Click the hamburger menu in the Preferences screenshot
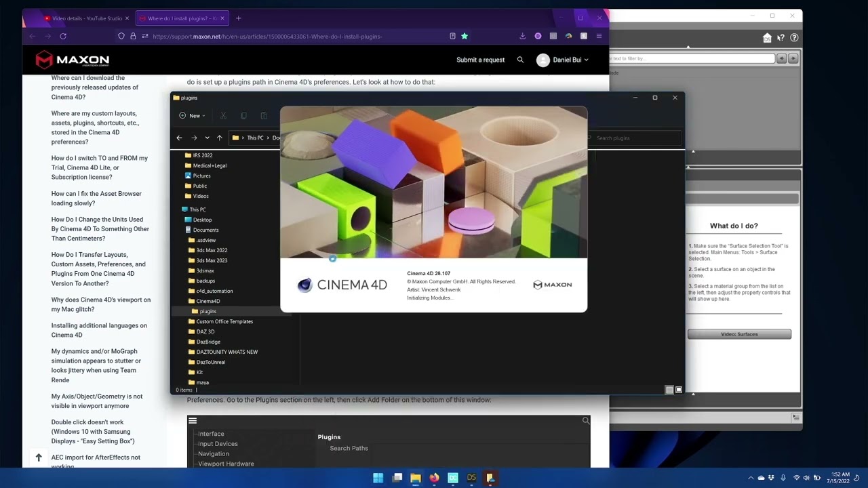 193,421
